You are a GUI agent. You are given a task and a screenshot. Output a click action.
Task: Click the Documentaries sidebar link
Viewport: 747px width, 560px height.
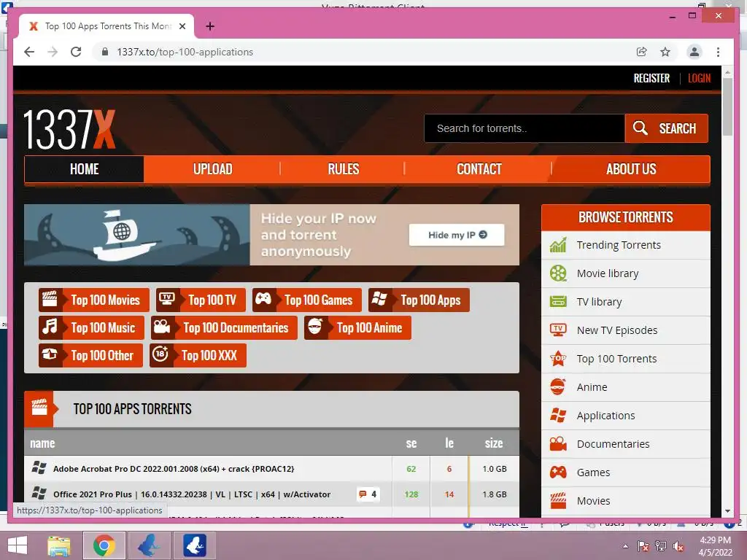613,444
